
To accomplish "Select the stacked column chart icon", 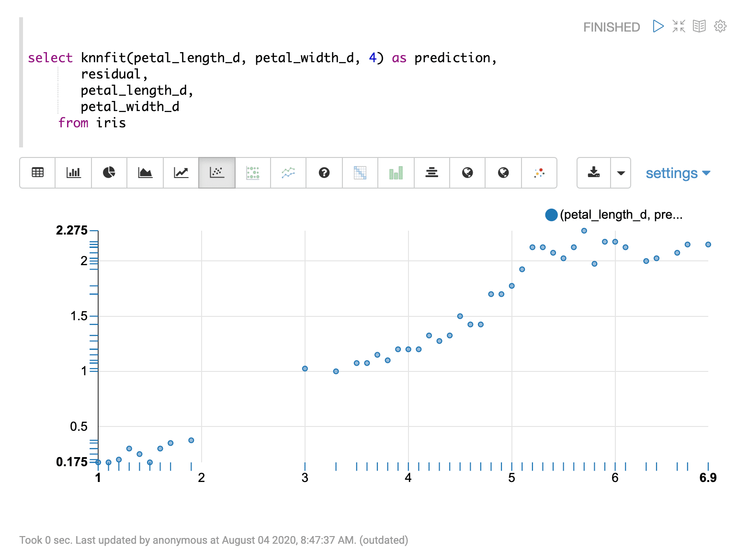I will point(396,173).
